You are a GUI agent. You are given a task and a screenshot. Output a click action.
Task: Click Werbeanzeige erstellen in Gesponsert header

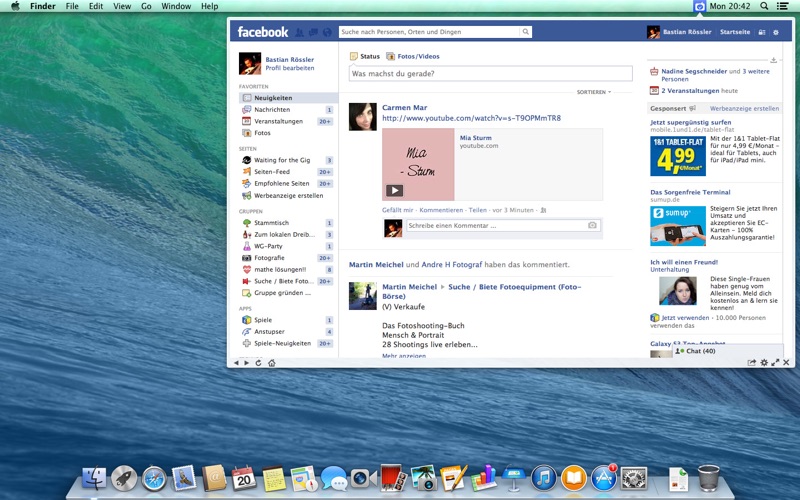coord(744,108)
